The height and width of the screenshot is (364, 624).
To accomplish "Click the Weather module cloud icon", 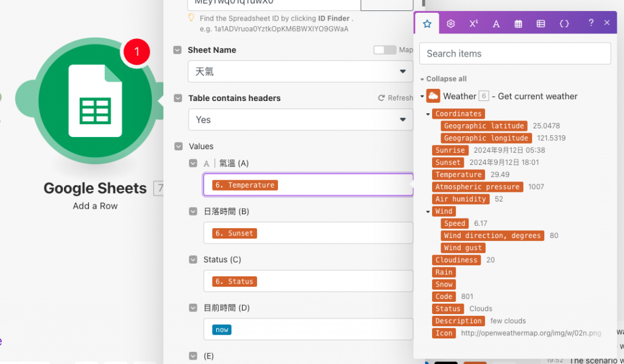I will [x=433, y=96].
